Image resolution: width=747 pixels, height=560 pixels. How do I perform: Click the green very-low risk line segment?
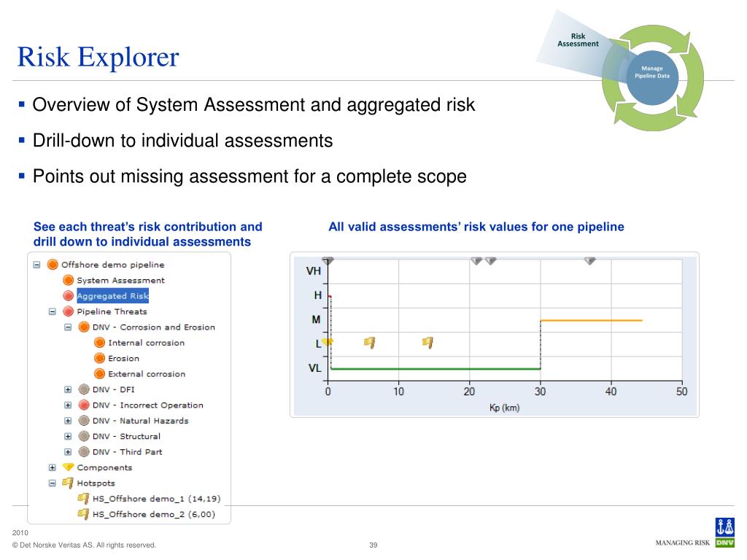(x=436, y=368)
